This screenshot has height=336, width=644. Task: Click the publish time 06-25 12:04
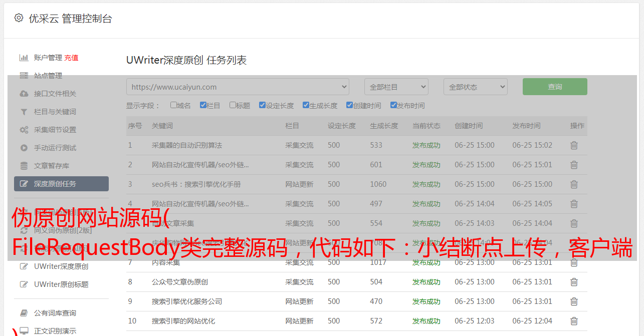point(532,321)
